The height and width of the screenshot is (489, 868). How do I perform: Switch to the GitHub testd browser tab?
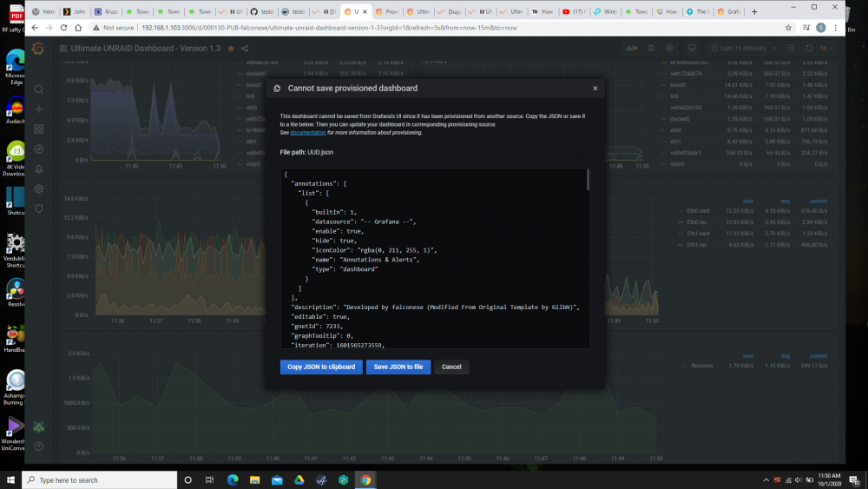[262, 11]
